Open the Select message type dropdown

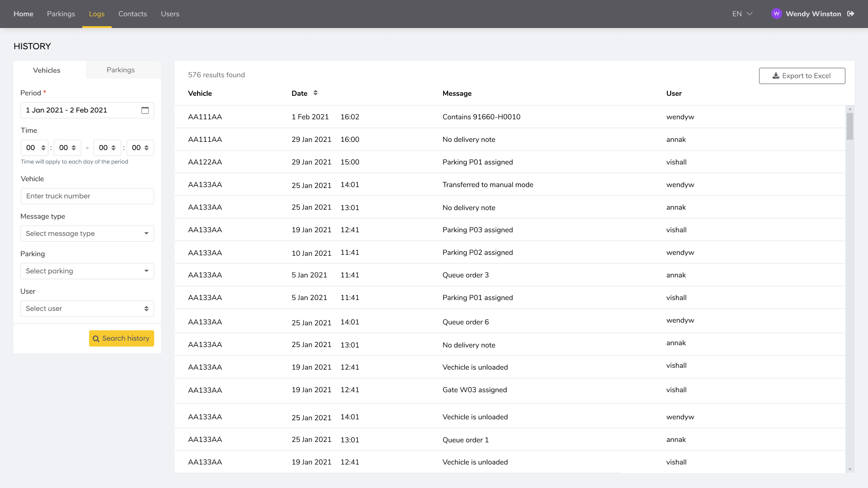(87, 234)
